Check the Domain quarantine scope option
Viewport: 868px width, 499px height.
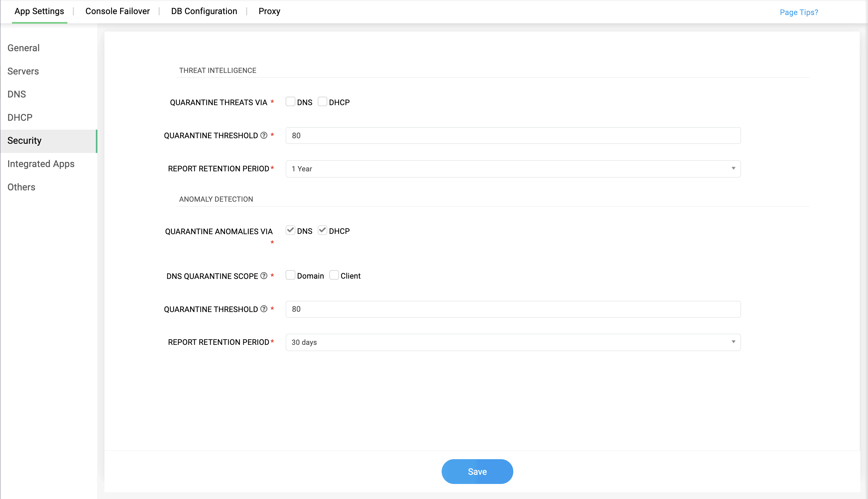click(x=290, y=275)
